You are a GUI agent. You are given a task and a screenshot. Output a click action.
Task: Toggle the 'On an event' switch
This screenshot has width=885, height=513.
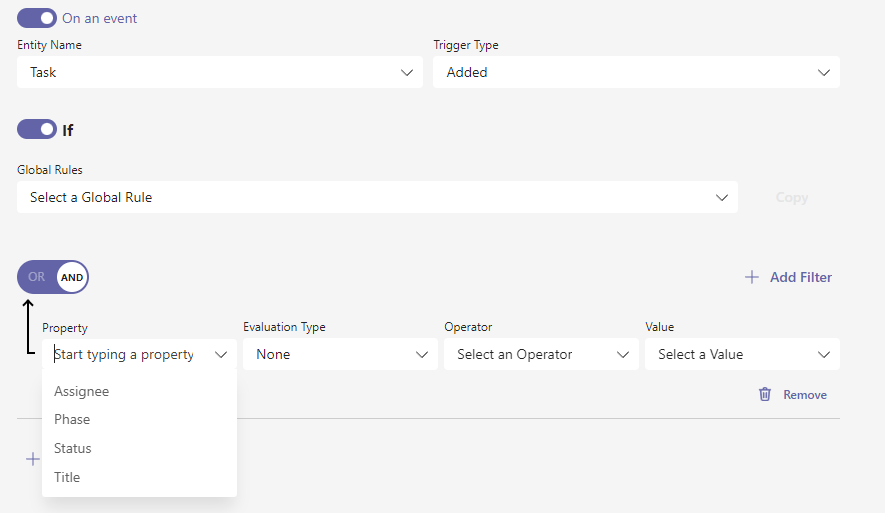pyautogui.click(x=37, y=18)
